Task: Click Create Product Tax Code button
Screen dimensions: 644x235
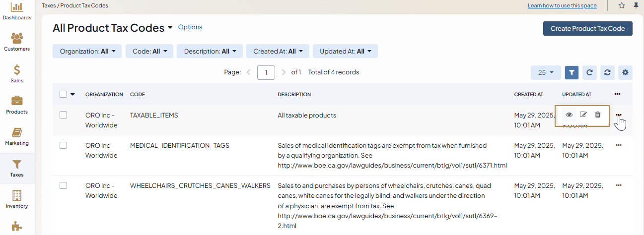Action: (x=587, y=28)
